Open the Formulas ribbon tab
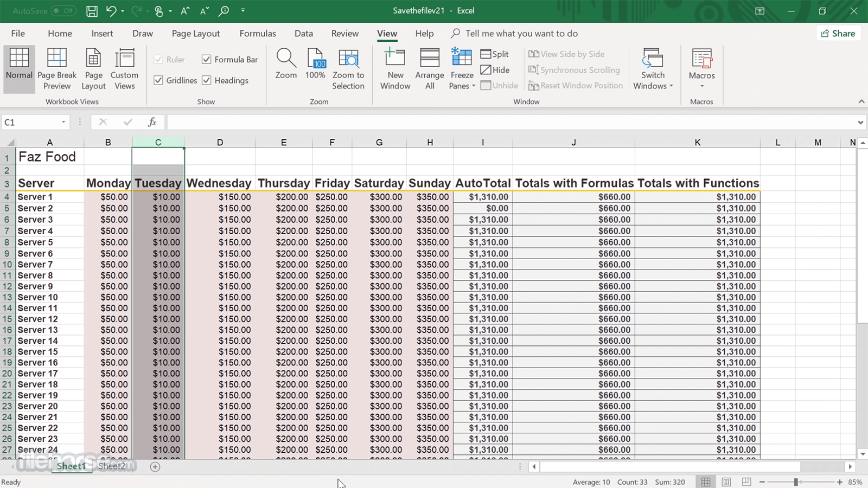The image size is (868, 488). point(258,34)
